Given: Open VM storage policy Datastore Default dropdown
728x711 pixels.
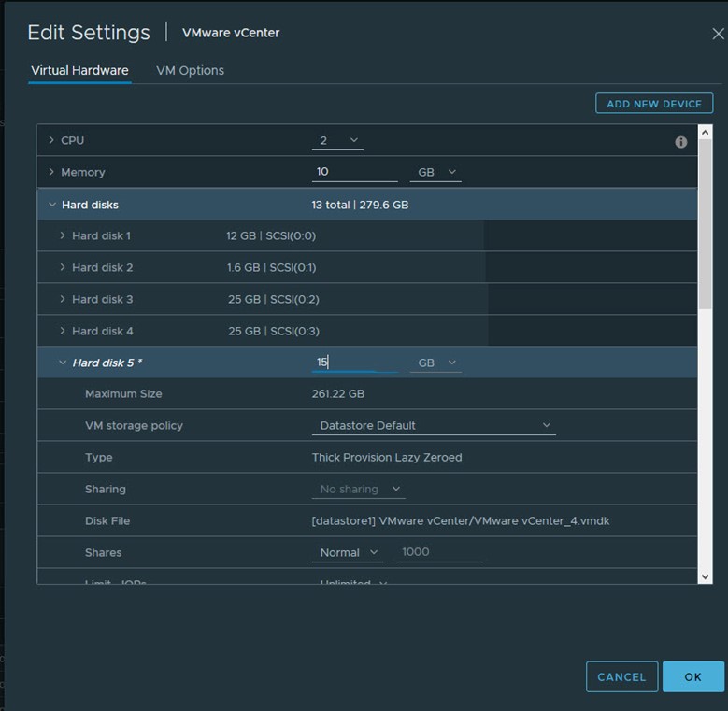Looking at the screenshot, I should tap(434, 425).
